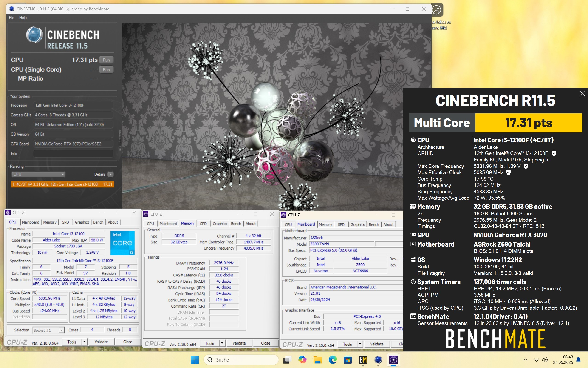Click the verified shield next to CPUID
Screen dimensions: 588x368
(554, 153)
